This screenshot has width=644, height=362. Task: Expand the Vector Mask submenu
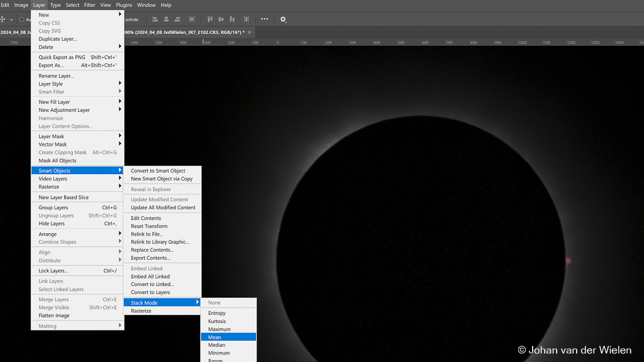click(x=77, y=145)
